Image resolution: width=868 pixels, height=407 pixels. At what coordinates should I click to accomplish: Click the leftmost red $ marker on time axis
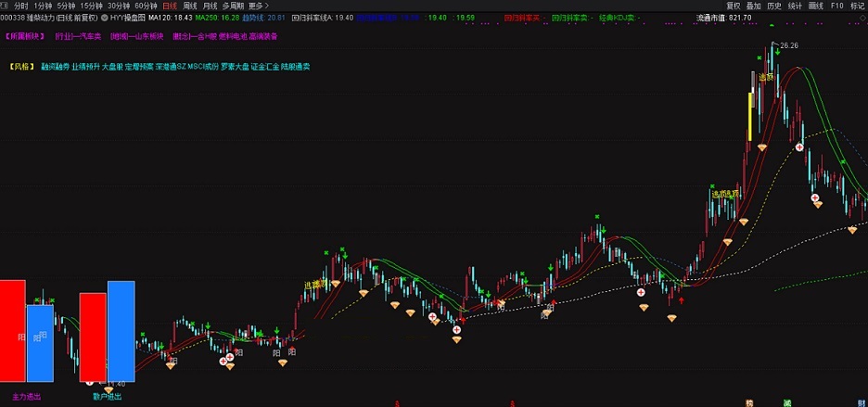(x=398, y=403)
